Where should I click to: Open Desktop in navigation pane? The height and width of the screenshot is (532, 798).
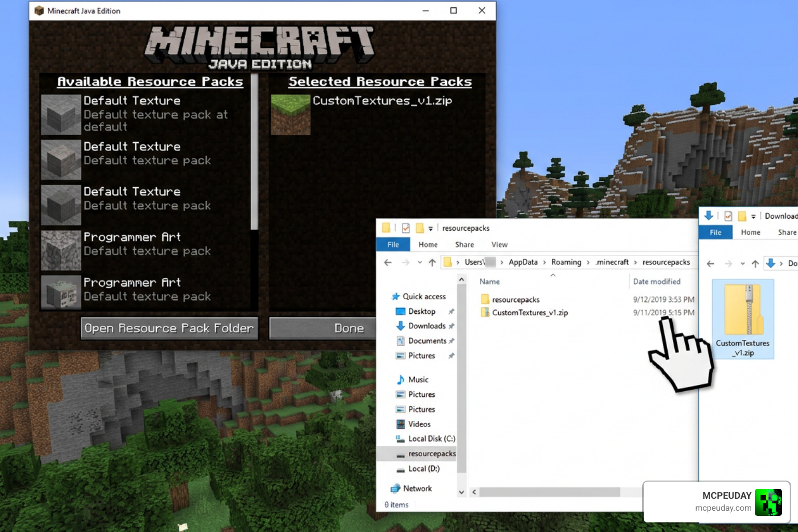click(x=422, y=311)
